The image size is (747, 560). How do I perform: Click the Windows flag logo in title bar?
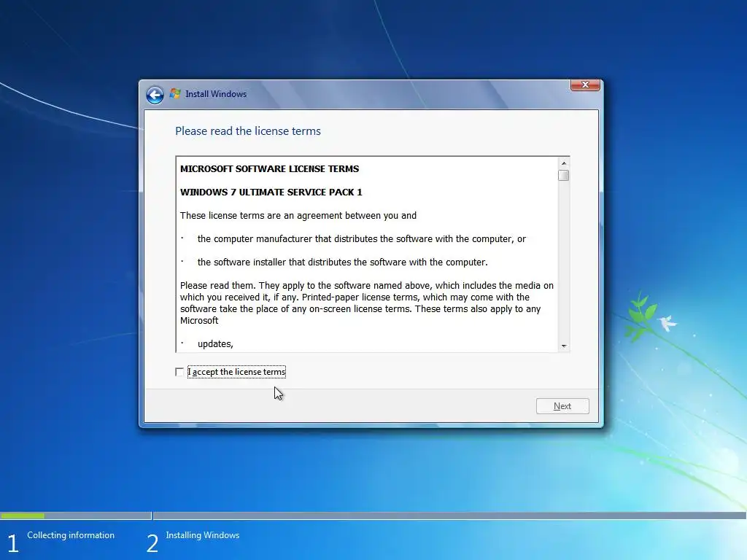pyautogui.click(x=175, y=94)
